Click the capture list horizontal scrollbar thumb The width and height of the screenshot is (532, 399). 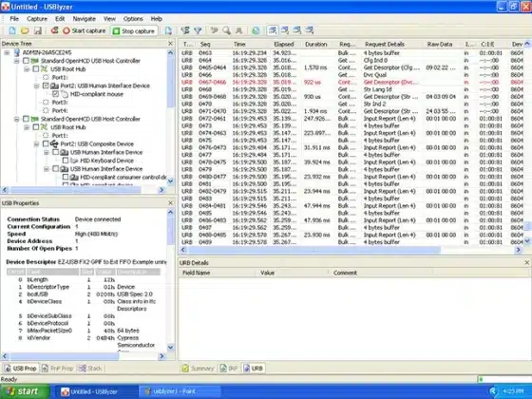pyautogui.click(x=314, y=250)
